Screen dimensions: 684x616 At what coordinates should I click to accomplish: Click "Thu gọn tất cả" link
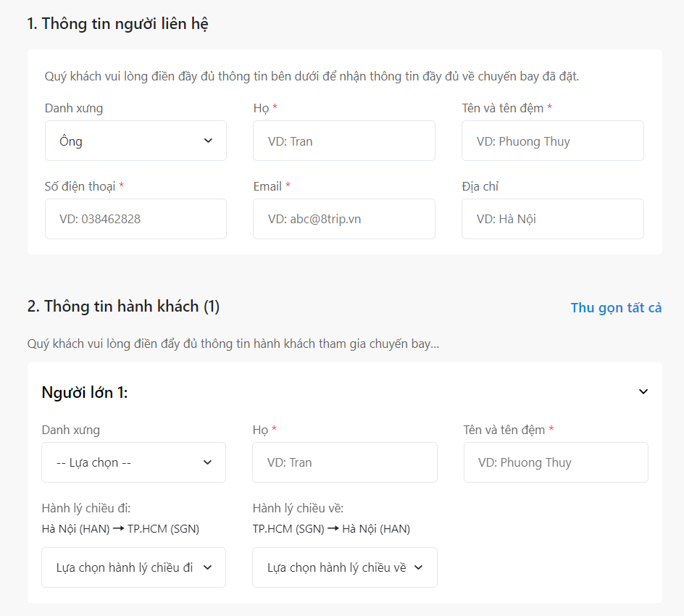tap(616, 307)
